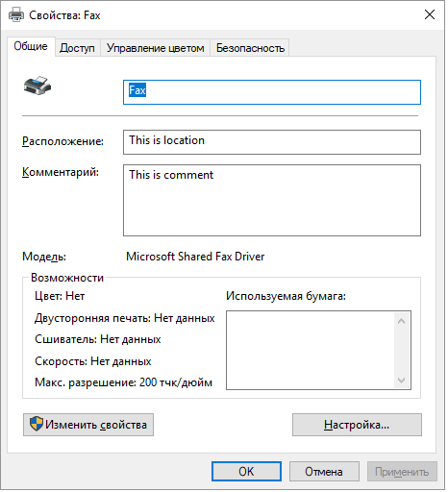Viewport: 448px width, 492px height.
Task: Click the paper list scroll down arrow
Action: [403, 381]
